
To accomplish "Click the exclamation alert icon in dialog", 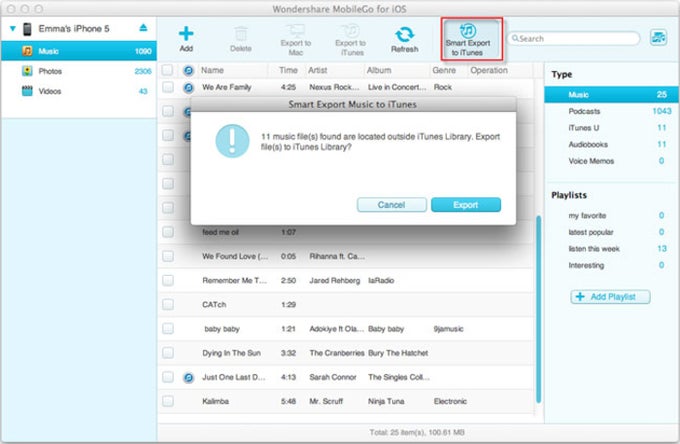I will (x=232, y=141).
